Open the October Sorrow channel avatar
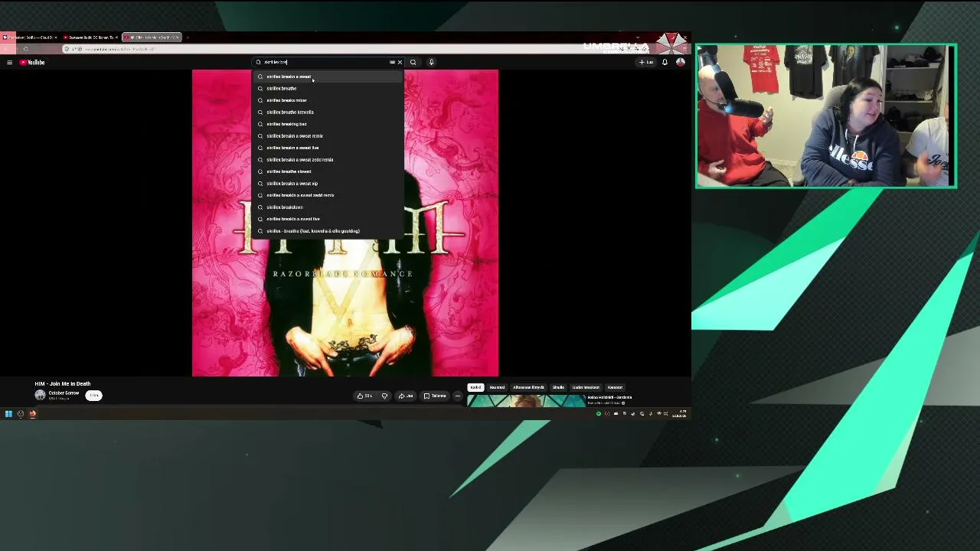Viewport: 980px width, 551px height. coord(40,395)
